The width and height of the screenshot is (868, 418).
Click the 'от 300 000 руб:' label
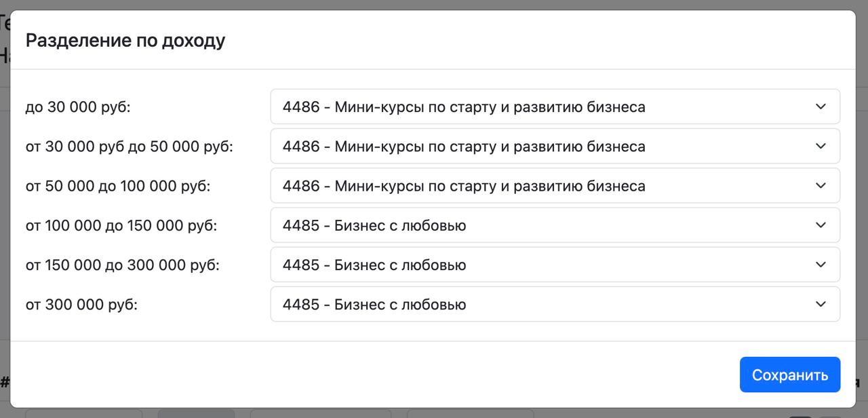pos(81,305)
